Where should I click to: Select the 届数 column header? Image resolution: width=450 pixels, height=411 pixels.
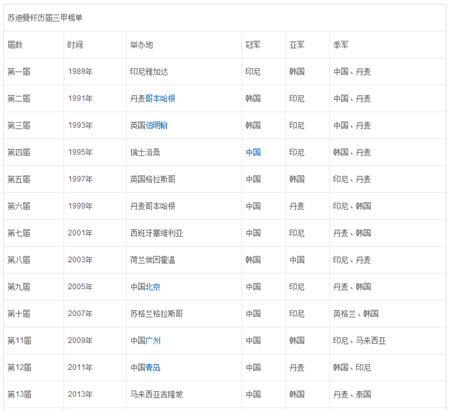15,45
